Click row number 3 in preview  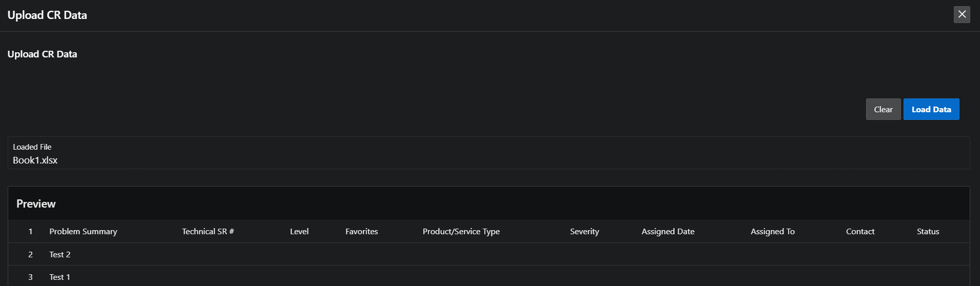(x=30, y=277)
